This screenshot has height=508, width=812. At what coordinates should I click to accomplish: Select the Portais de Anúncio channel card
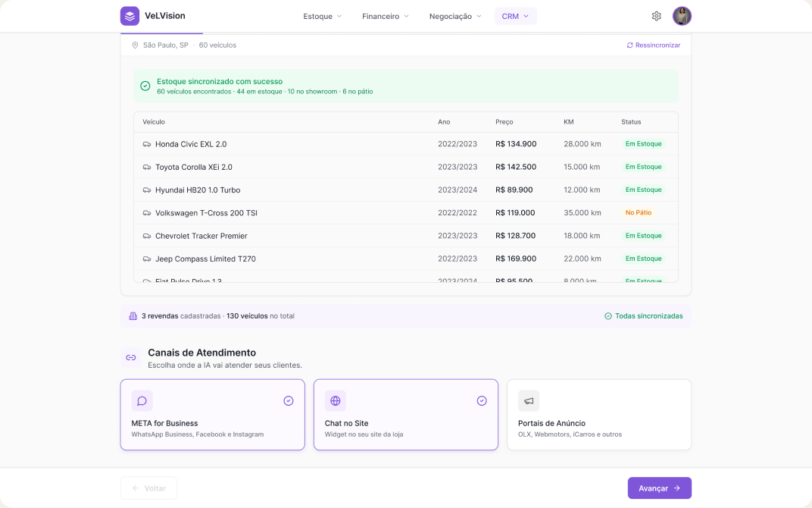click(599, 415)
